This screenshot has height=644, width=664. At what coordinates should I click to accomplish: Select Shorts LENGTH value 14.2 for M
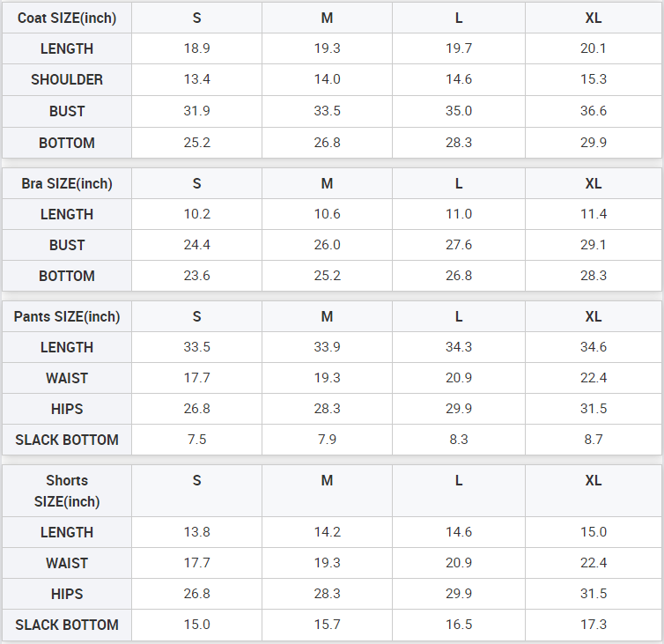(x=327, y=532)
